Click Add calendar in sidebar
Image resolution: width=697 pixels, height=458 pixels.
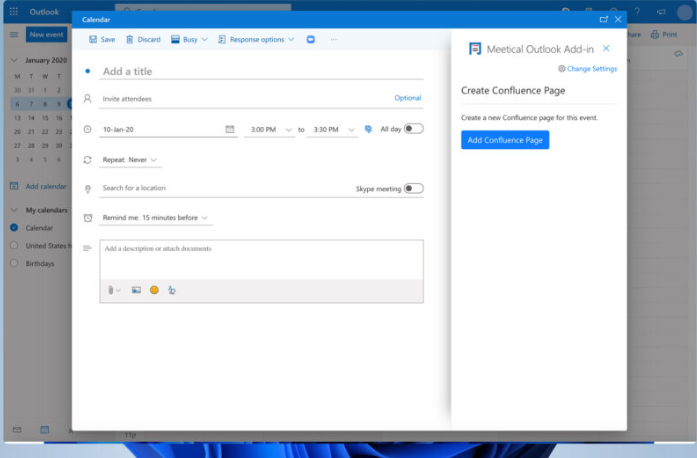39,186
